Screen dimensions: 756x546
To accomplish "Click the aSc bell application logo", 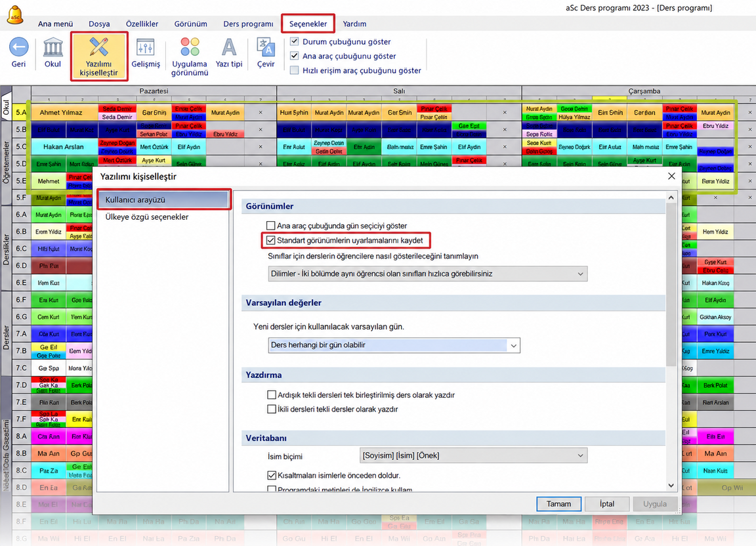I will coord(15,14).
